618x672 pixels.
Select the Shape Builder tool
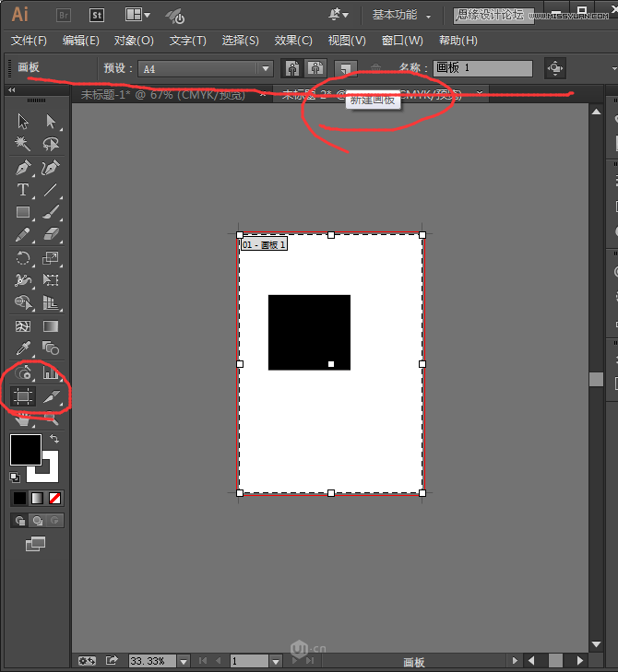click(x=23, y=302)
